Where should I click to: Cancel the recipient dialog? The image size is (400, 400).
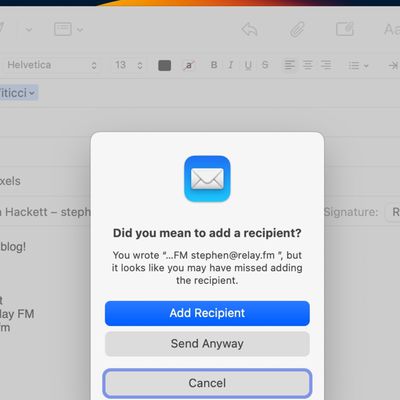(x=207, y=383)
